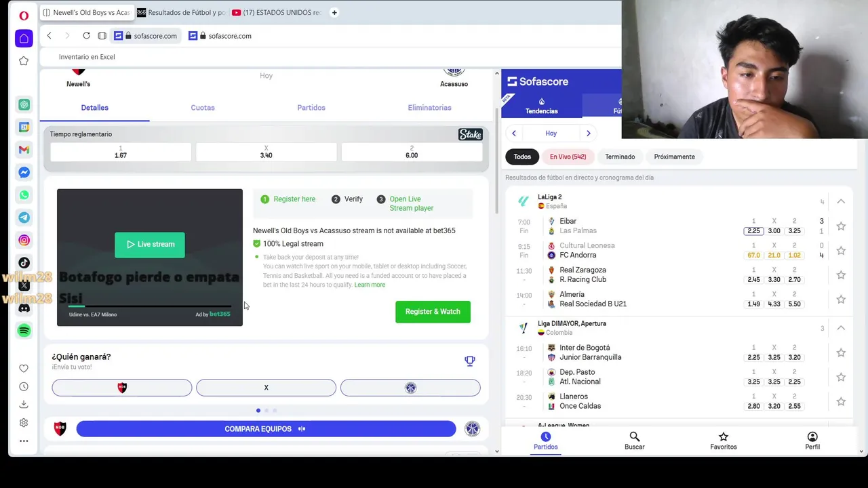Switch to Resultados de Fútbol browser tab
868x488 pixels.
click(180, 12)
